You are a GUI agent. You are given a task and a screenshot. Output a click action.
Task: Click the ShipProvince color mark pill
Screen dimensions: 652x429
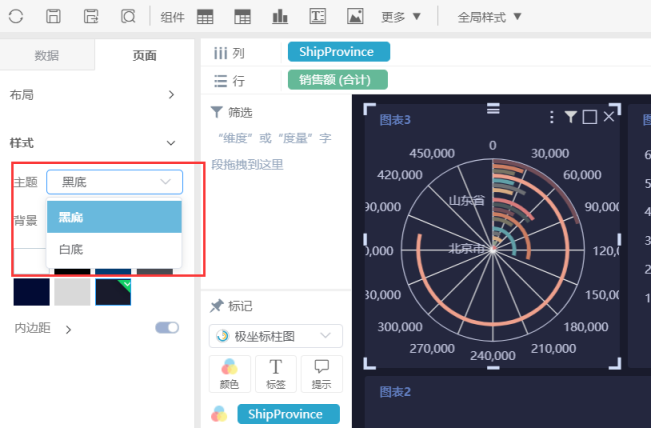[289, 414]
